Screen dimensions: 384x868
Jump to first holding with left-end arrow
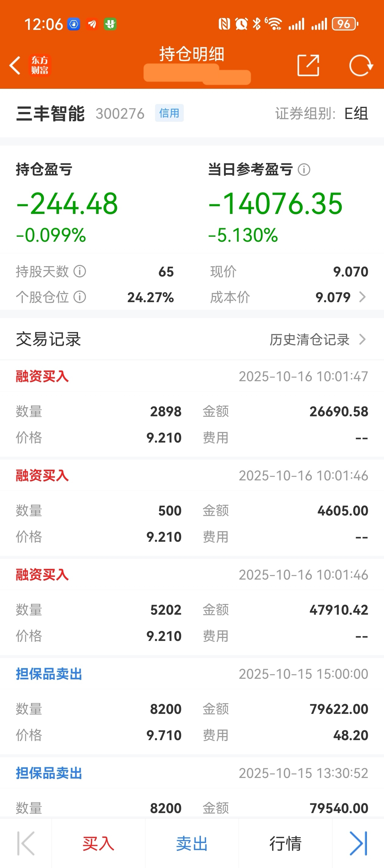(x=26, y=843)
